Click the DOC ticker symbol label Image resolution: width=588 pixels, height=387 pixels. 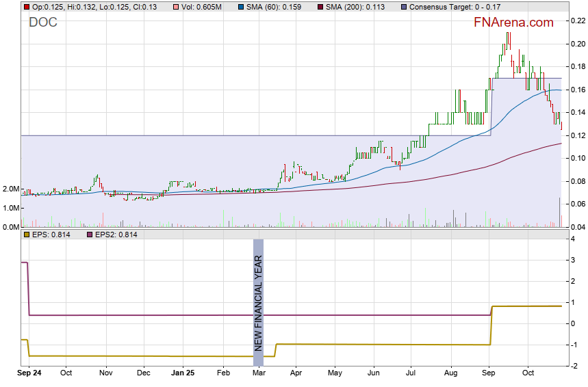(43, 23)
